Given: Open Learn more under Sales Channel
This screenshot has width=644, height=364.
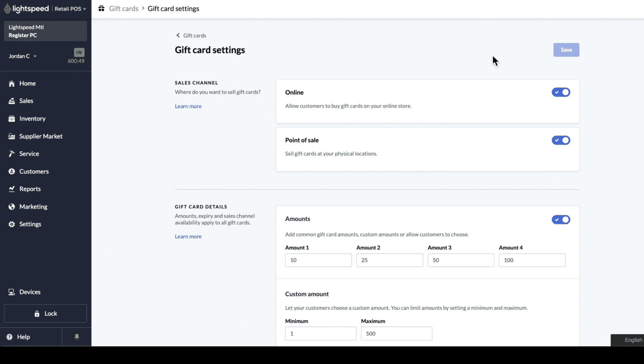Looking at the screenshot, I should pyautogui.click(x=188, y=107).
